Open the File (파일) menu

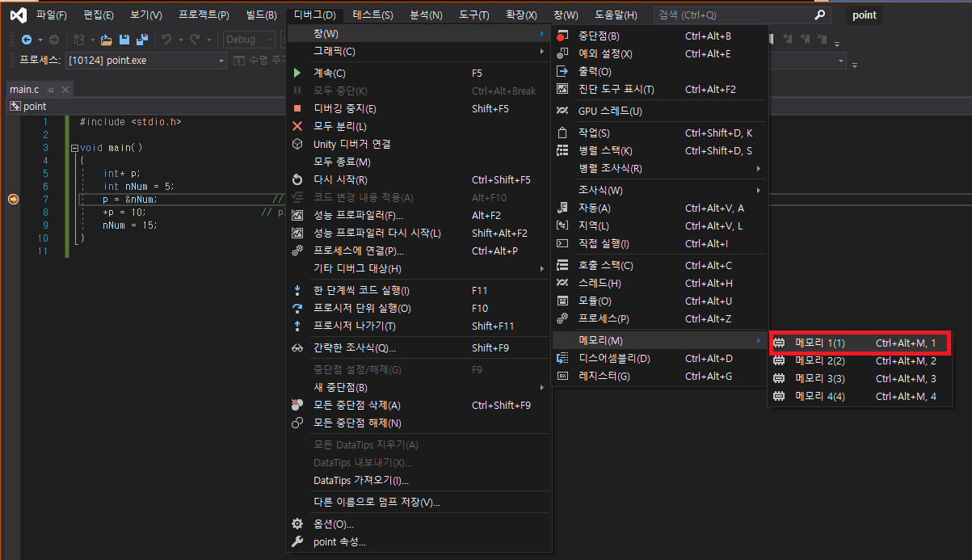point(52,15)
